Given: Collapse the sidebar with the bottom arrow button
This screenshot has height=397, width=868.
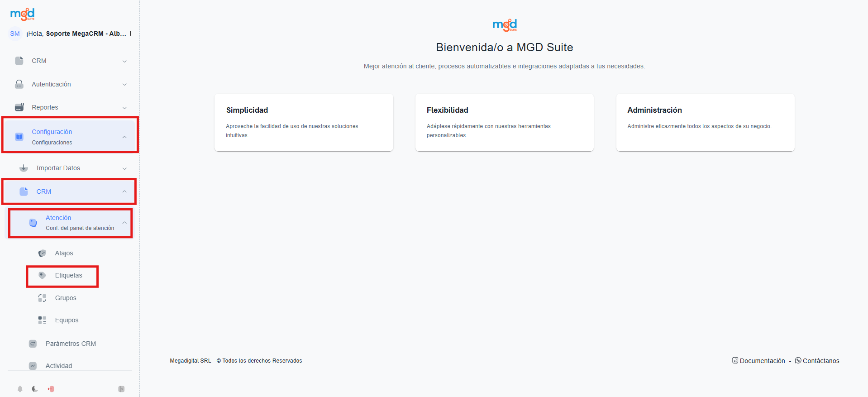Looking at the screenshot, I should (121, 389).
